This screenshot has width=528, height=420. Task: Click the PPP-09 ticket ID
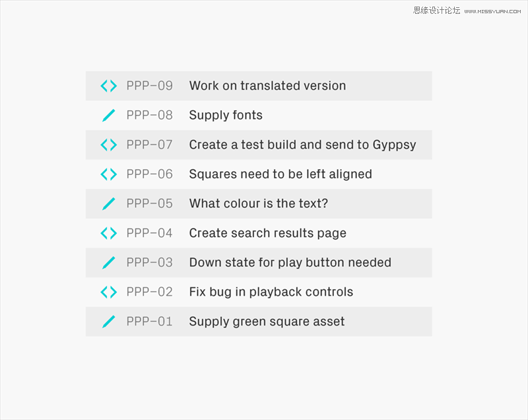click(150, 86)
